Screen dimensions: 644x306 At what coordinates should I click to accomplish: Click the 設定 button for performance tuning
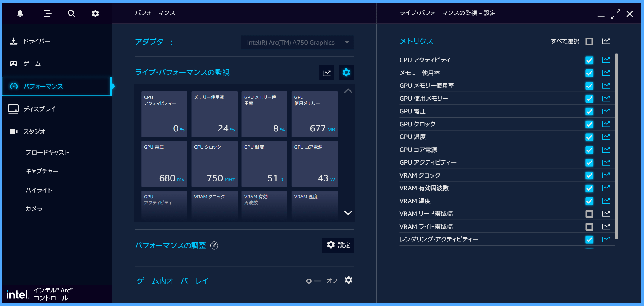tap(338, 245)
